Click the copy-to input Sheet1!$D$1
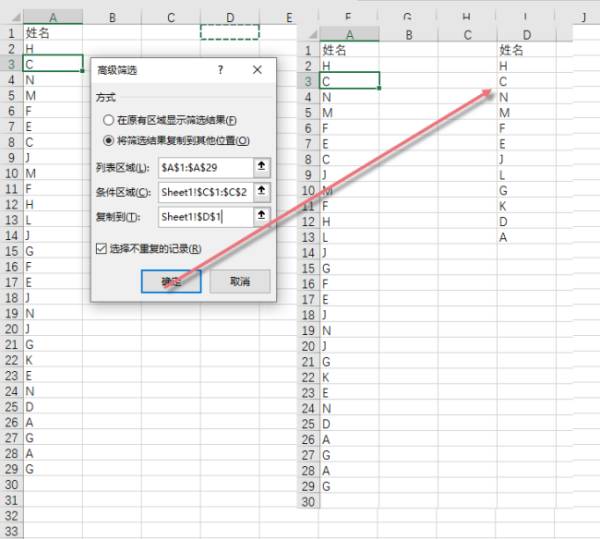The height and width of the screenshot is (539, 600). point(205,217)
